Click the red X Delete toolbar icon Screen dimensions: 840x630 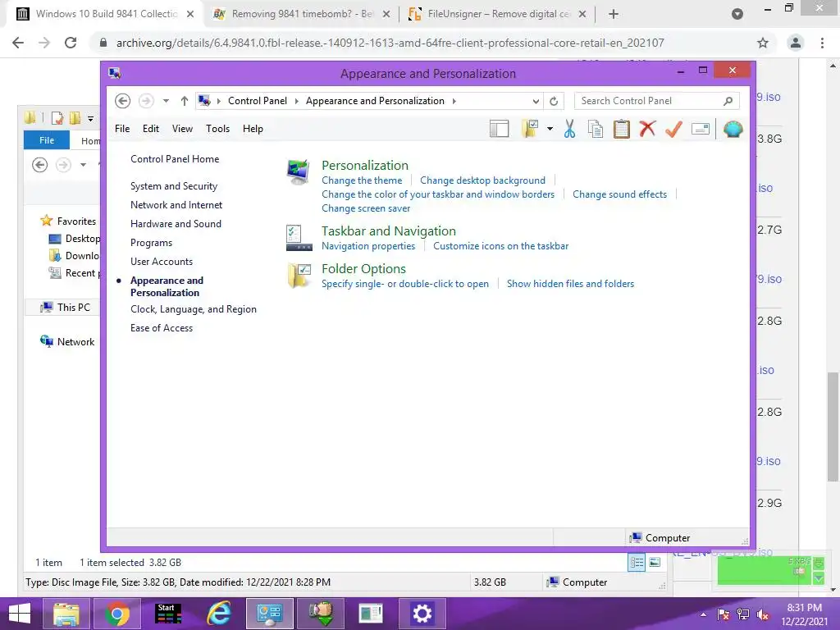647,129
